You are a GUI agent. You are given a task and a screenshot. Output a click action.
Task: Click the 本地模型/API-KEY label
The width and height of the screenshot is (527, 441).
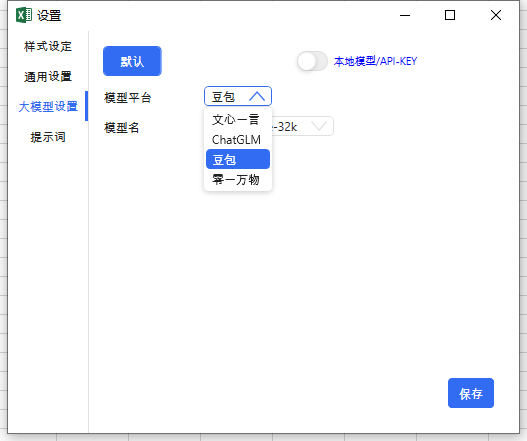tap(375, 61)
